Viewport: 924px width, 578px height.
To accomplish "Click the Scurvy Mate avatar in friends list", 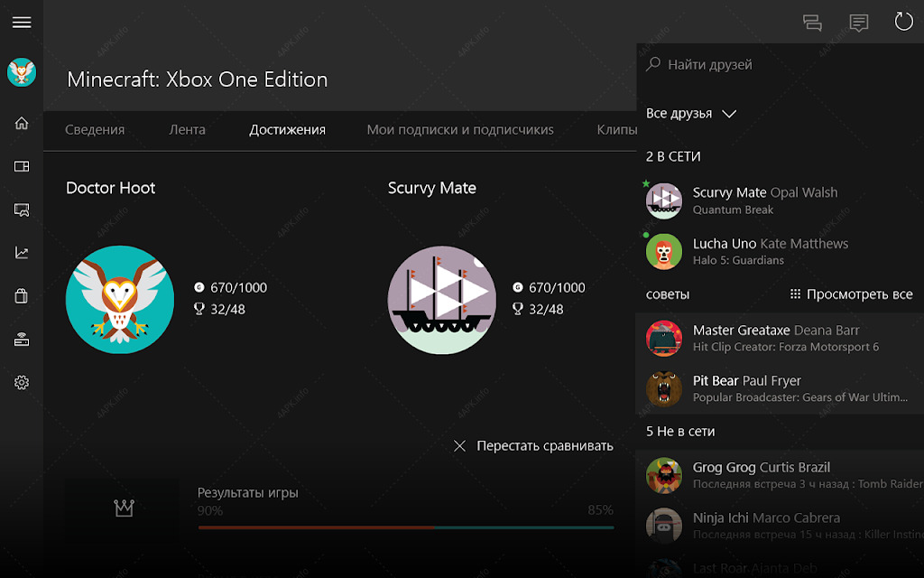I will point(664,200).
